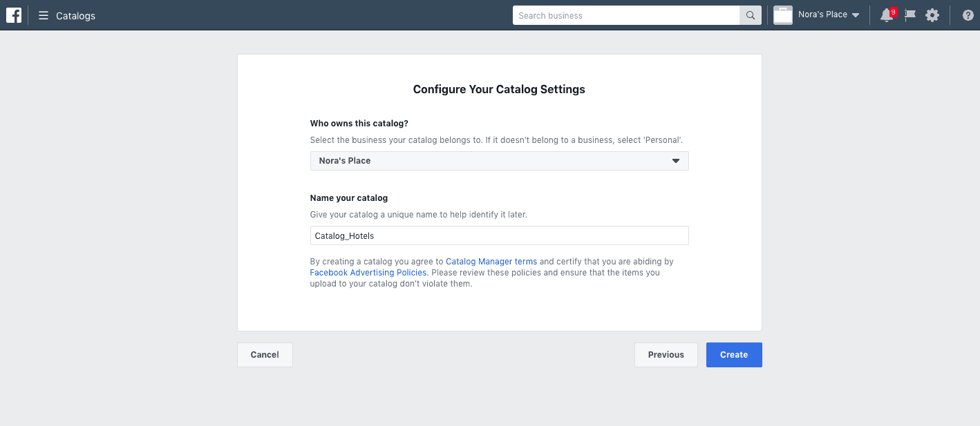Open the Facebook Advertising Policies link
This screenshot has width=980, height=426.
(368, 273)
